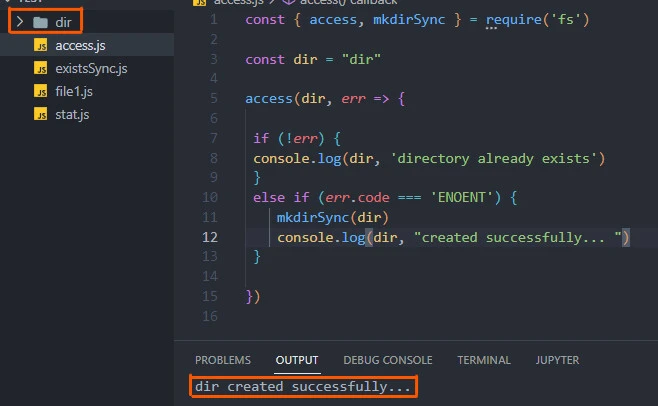This screenshot has width=658, height=406.
Task: Click the JS icon beside file1.js
Action: click(40, 91)
